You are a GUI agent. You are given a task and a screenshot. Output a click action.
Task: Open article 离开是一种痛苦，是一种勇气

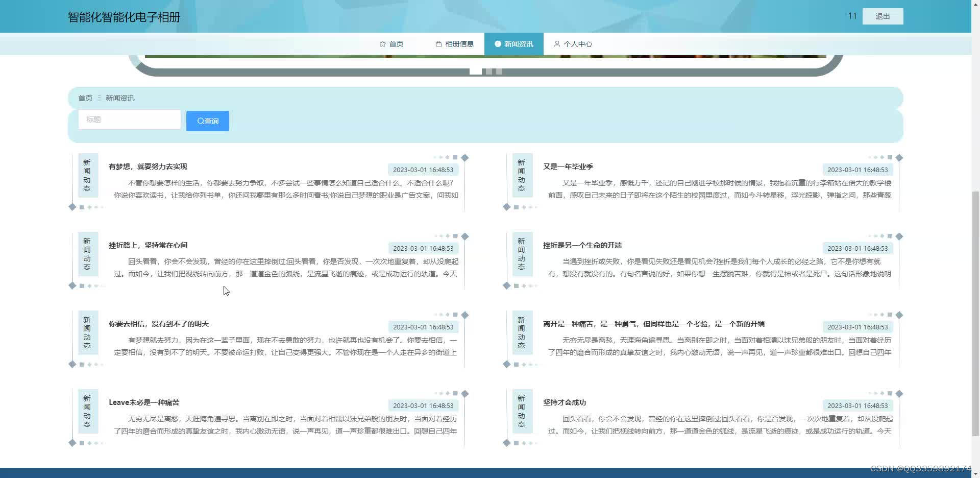point(654,324)
